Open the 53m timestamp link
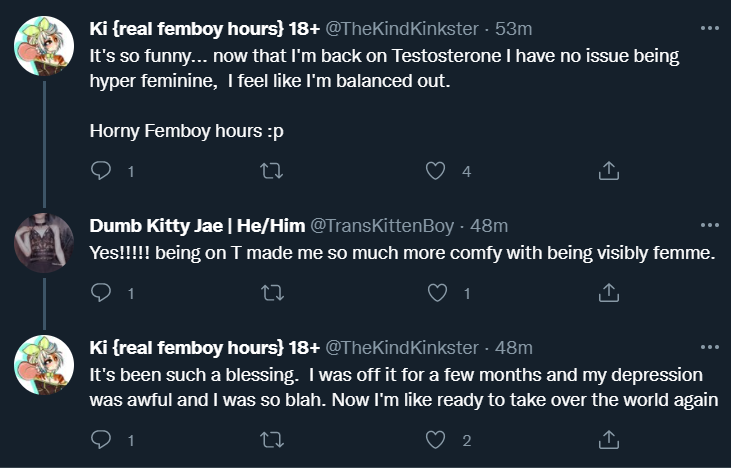Image resolution: width=731 pixels, height=468 pixels. click(x=513, y=29)
